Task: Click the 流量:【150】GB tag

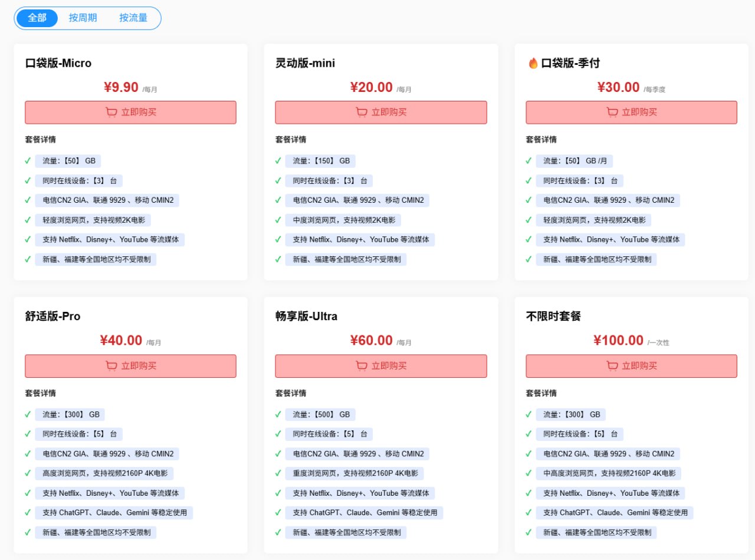Action: pyautogui.click(x=320, y=161)
